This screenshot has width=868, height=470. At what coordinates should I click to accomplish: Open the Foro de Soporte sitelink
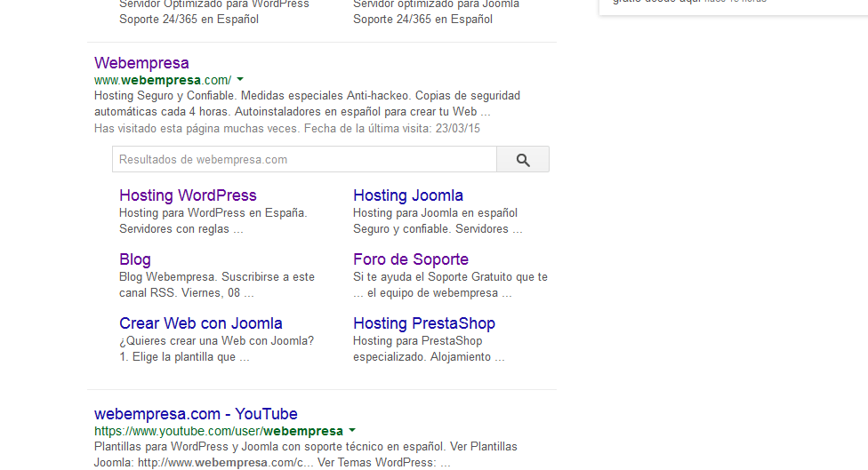pyautogui.click(x=411, y=259)
